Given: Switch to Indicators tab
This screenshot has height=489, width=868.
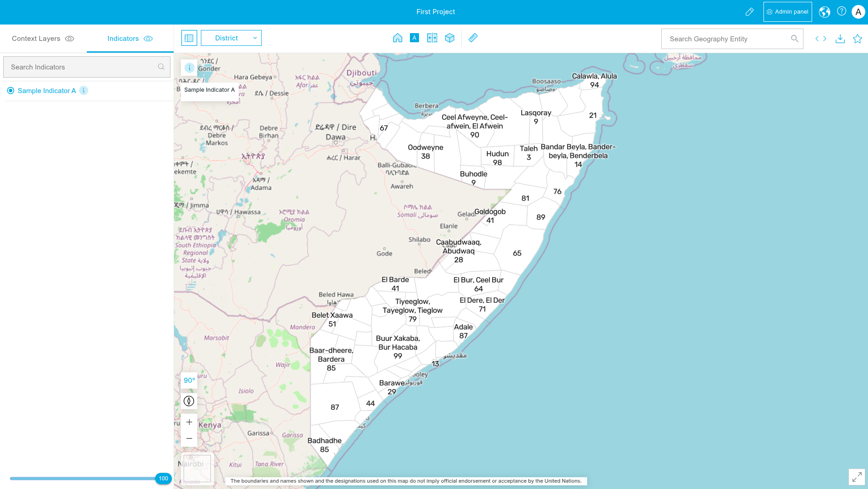Looking at the screenshot, I should click(x=123, y=39).
